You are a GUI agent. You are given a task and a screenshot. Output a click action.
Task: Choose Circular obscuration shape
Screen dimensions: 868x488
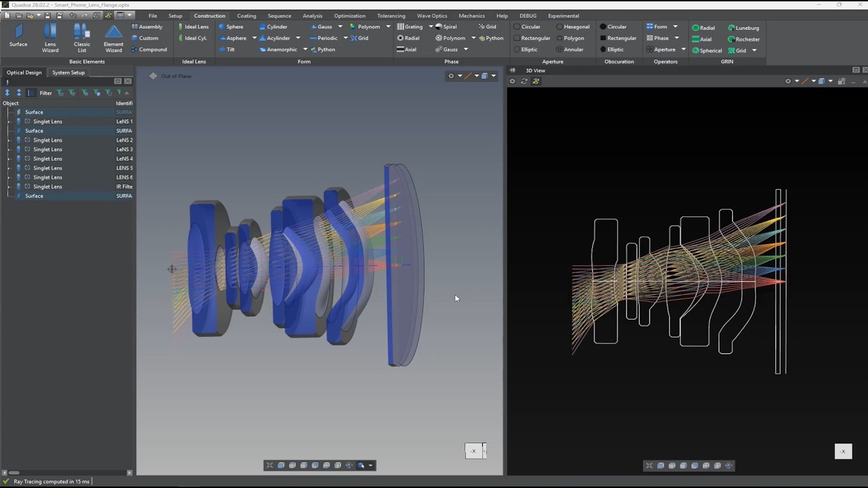pyautogui.click(x=613, y=27)
